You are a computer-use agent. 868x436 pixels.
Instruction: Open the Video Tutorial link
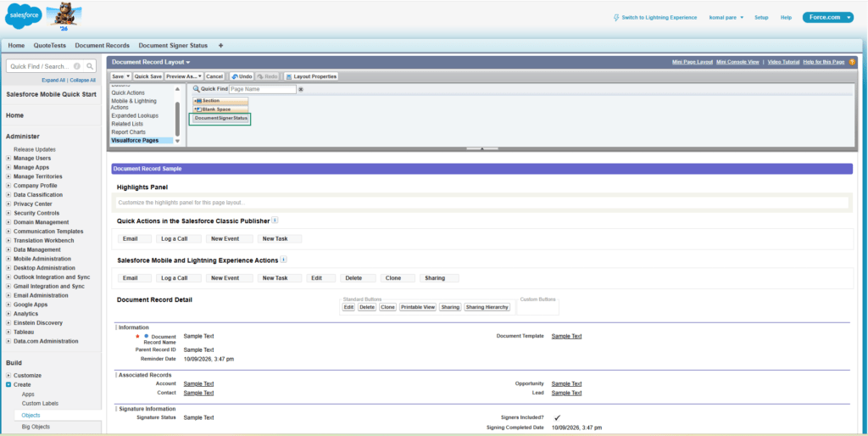coord(783,62)
